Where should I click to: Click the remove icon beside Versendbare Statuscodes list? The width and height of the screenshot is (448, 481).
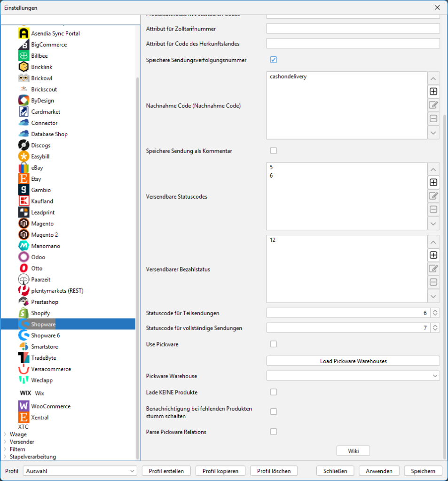pos(433,209)
